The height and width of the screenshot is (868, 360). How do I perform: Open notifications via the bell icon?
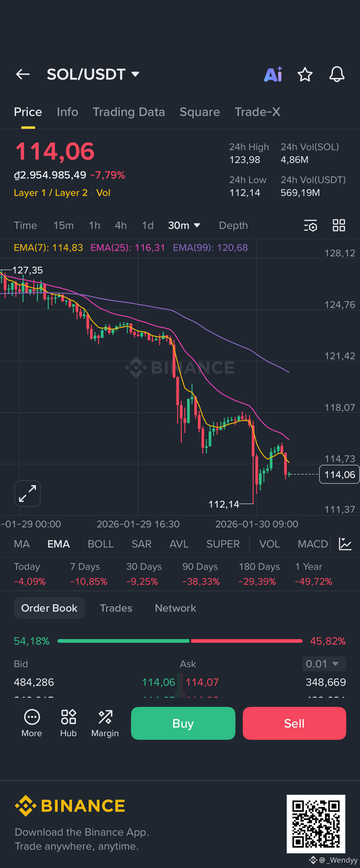pos(337,74)
